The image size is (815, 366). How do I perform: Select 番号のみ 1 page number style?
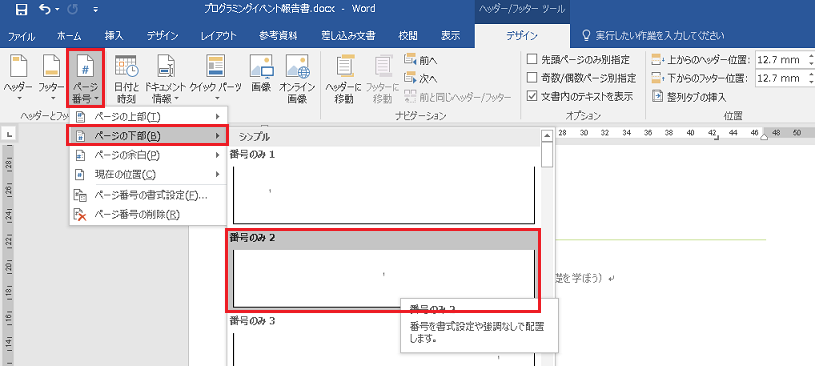pyautogui.click(x=384, y=187)
